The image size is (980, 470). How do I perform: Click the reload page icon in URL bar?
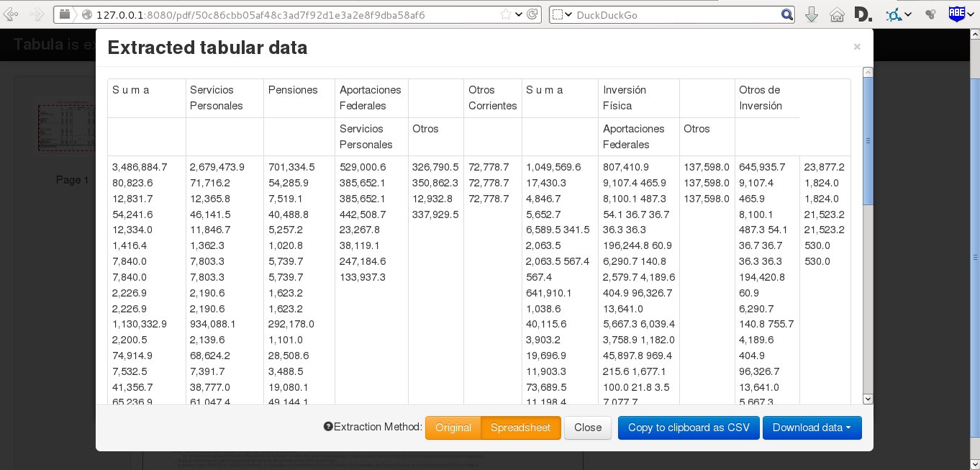[x=532, y=14]
